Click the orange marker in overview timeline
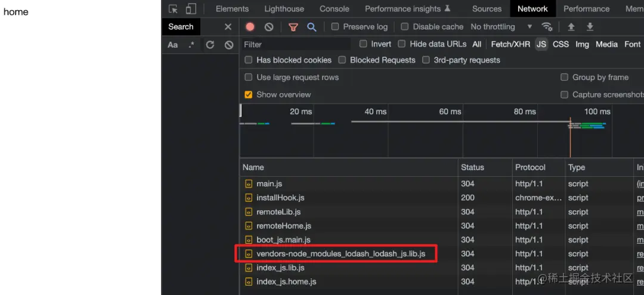This screenshot has width=644, height=295. click(x=570, y=137)
